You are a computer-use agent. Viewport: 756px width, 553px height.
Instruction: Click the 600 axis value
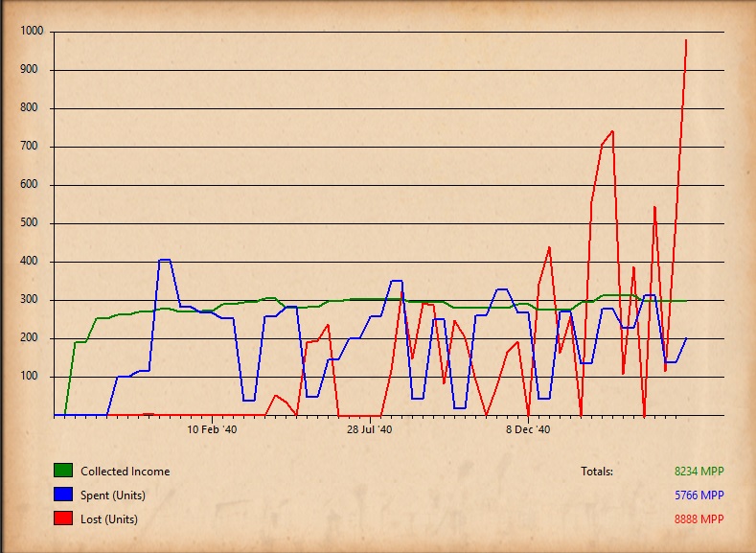click(29, 184)
